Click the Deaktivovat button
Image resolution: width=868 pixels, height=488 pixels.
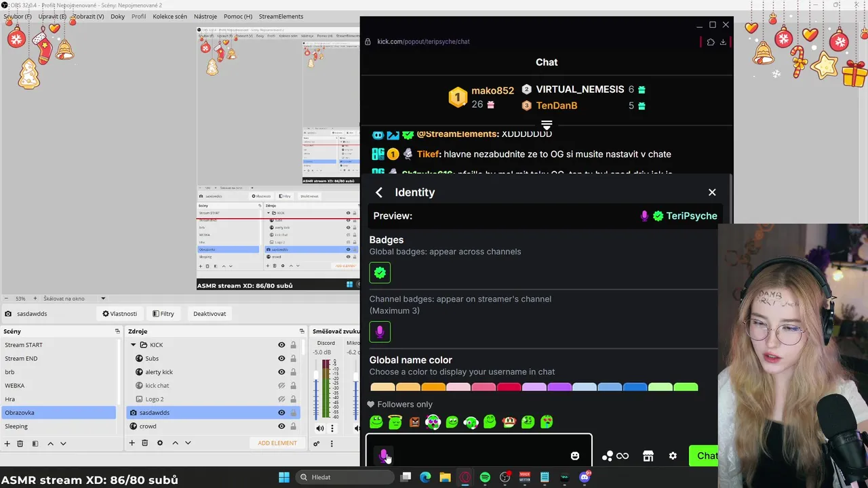(210, 314)
